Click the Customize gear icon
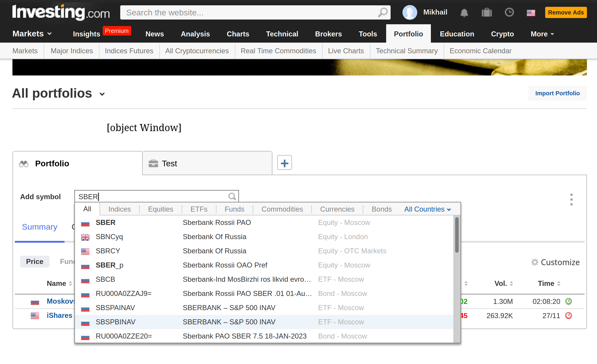This screenshot has height=364, width=597. point(535,262)
